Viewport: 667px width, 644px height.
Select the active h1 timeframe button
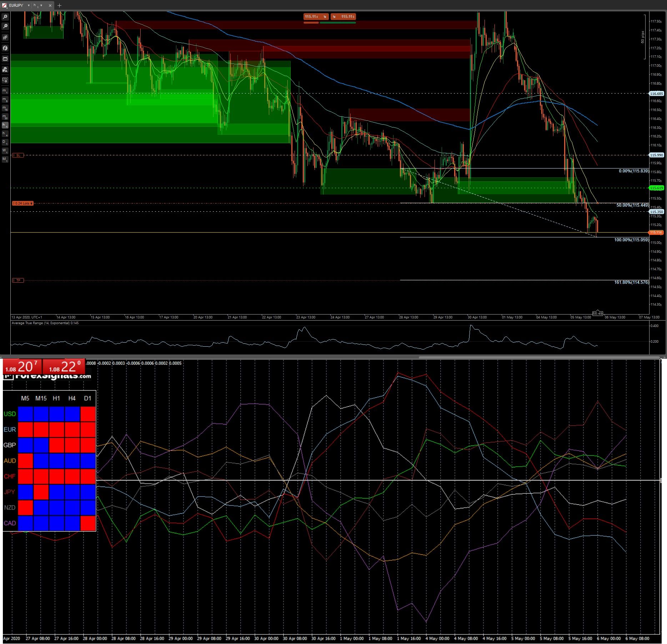pos(5,125)
